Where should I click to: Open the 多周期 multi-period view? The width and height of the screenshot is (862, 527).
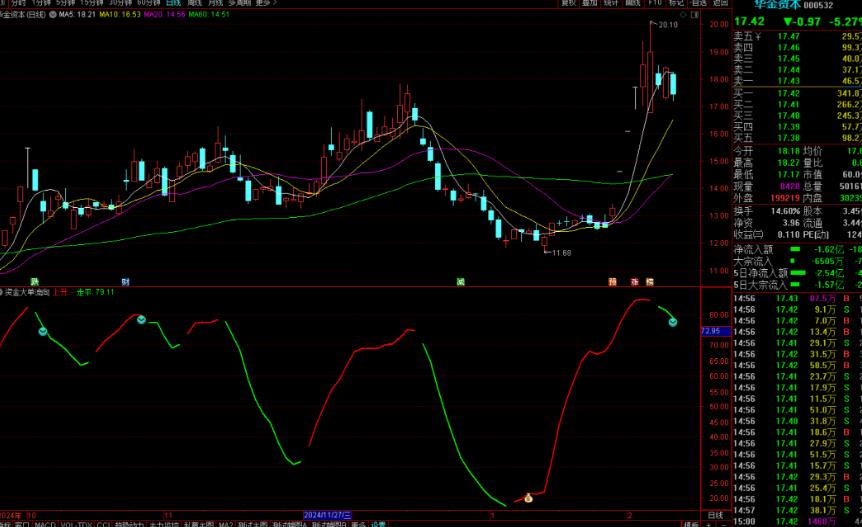(x=239, y=3)
